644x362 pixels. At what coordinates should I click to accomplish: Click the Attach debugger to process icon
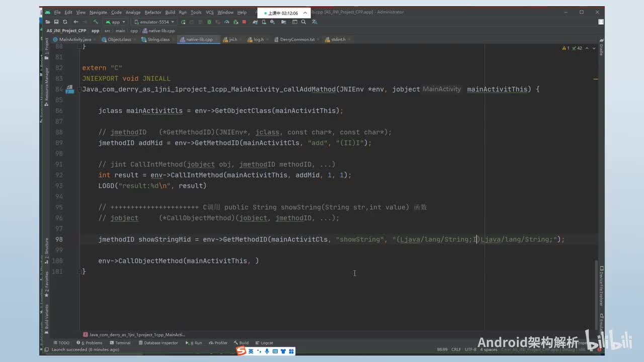(235, 22)
